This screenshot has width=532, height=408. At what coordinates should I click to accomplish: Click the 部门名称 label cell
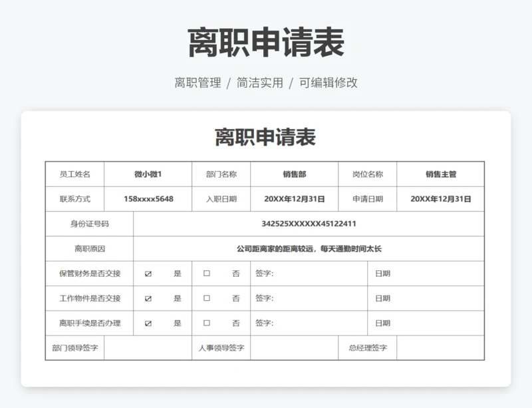[x=221, y=174]
